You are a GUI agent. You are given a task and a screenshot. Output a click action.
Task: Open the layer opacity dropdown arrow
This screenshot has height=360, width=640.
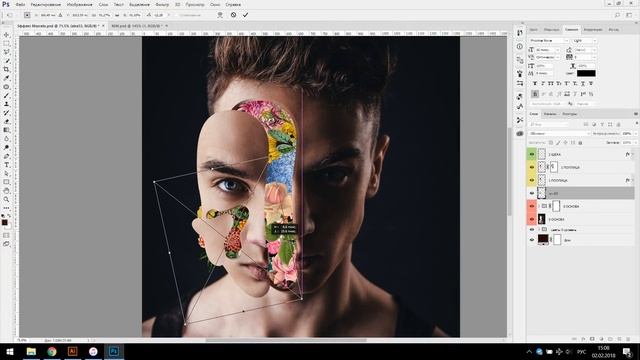pyautogui.click(x=635, y=133)
